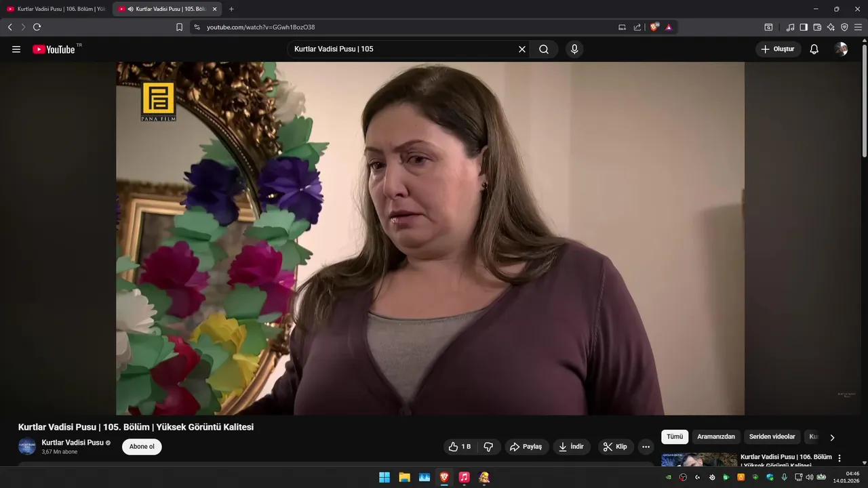Open a new browser tab
Screen dimensions: 868x488
coord(231,9)
